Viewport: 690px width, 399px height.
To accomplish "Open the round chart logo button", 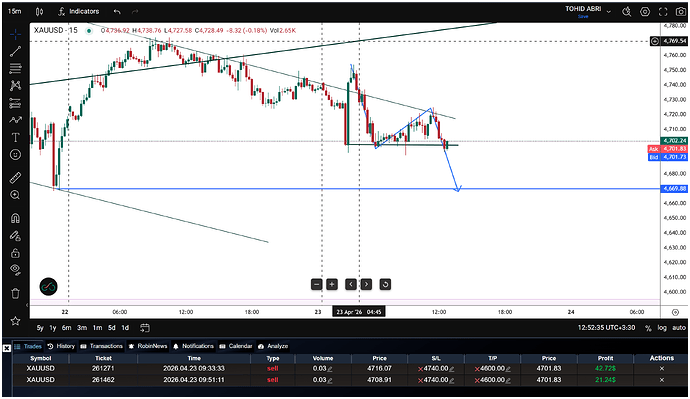I will coord(48,287).
